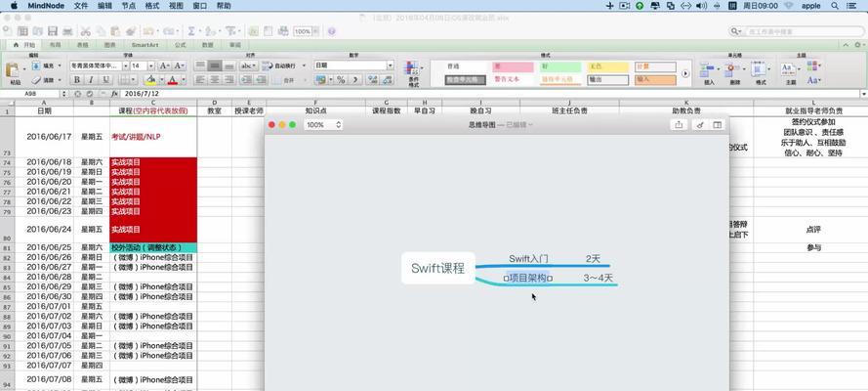Screen dimensions: 868x391
Task: Click the fx insert function icon
Action: click(x=114, y=94)
